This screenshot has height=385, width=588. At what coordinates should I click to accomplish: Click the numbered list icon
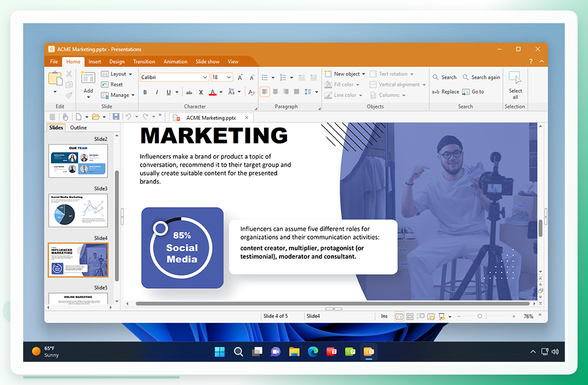pos(283,78)
